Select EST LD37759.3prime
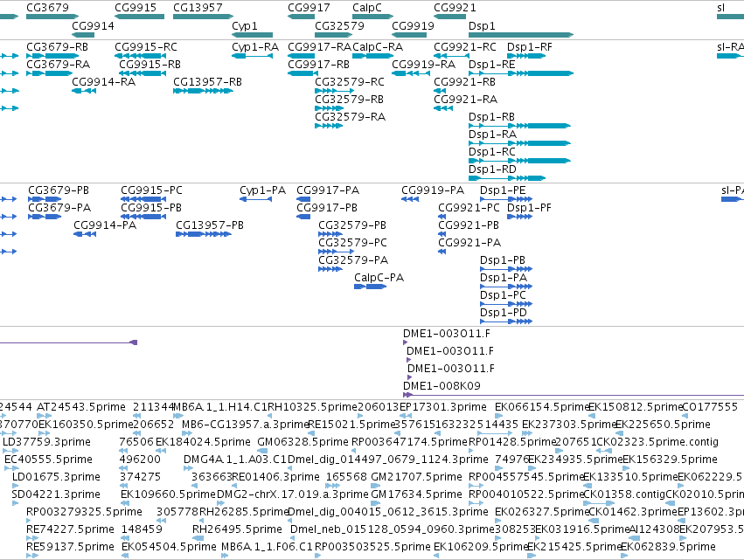Screen dimensions: 744x560 tap(11, 451)
